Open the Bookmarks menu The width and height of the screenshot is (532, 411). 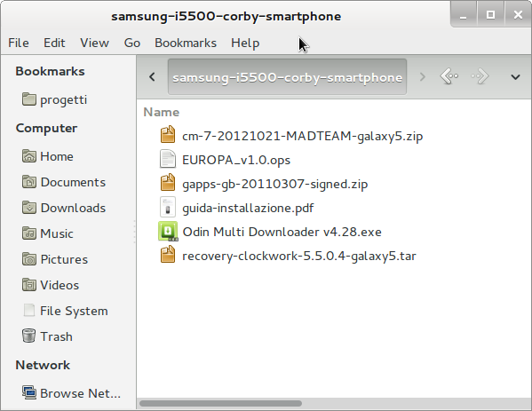click(x=186, y=43)
